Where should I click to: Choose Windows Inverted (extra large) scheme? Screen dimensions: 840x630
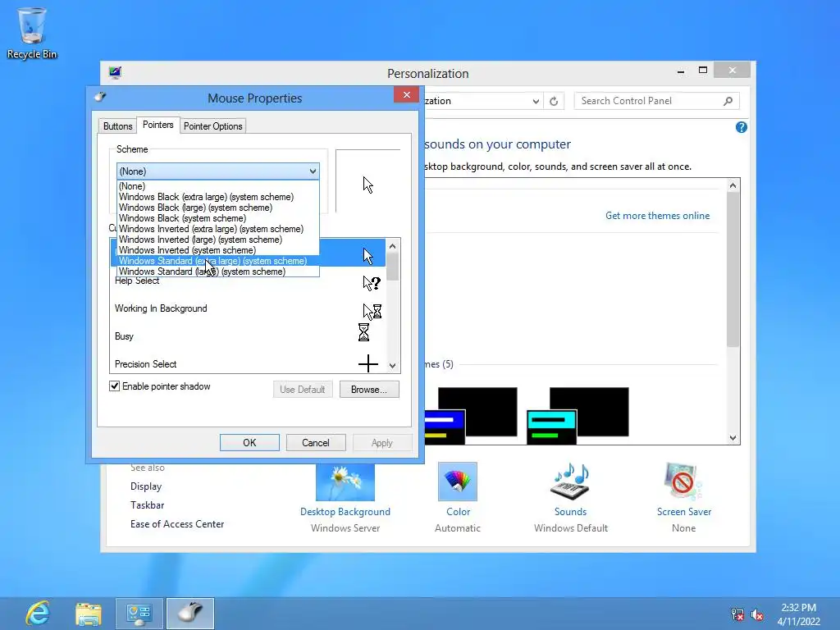217,229
